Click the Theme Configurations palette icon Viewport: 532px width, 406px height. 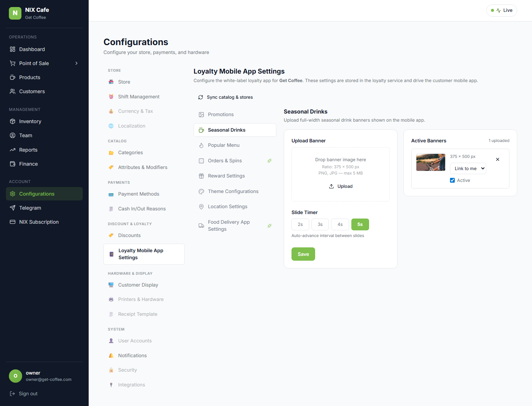(x=201, y=192)
